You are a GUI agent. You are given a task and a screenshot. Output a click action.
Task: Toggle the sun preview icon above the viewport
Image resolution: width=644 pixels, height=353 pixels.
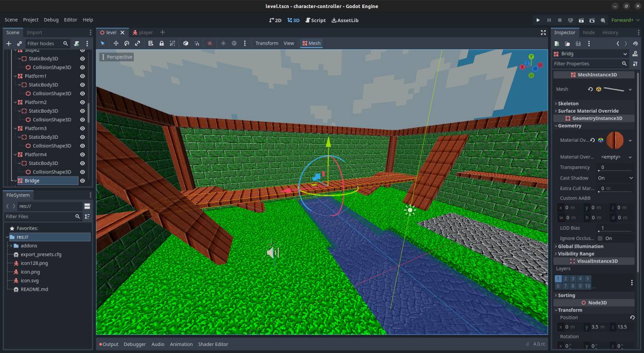coord(223,43)
